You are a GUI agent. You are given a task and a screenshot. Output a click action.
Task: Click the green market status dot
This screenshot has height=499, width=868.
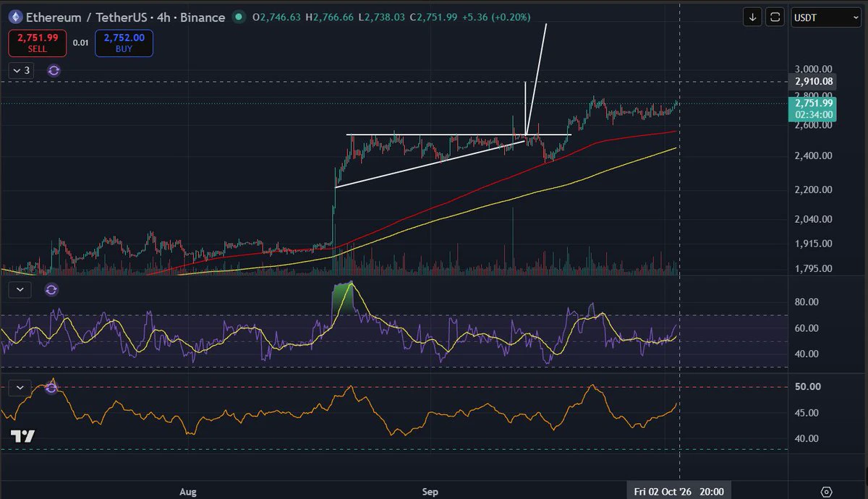point(237,17)
